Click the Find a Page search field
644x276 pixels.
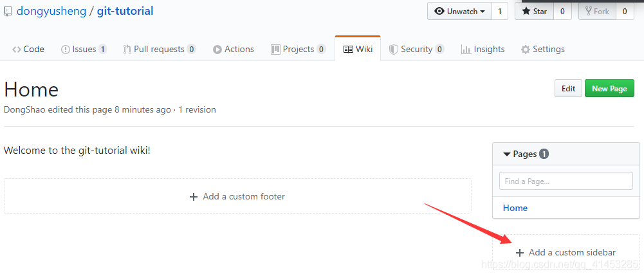[566, 181]
